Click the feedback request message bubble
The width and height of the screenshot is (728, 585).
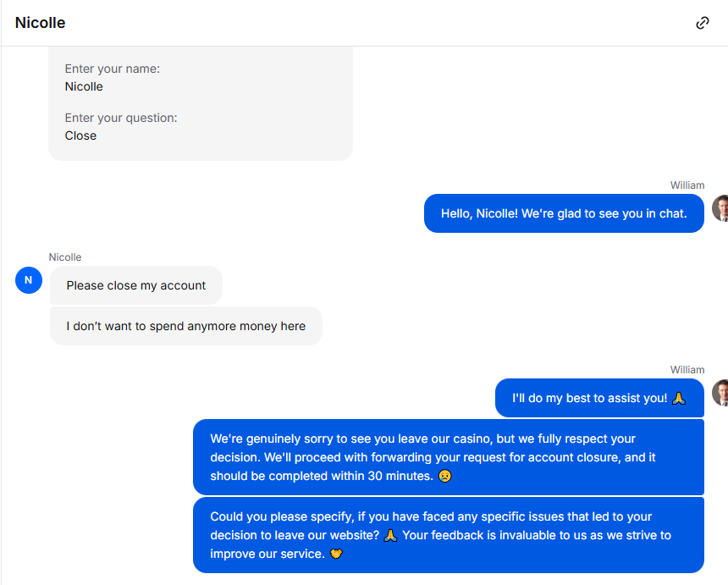449,535
